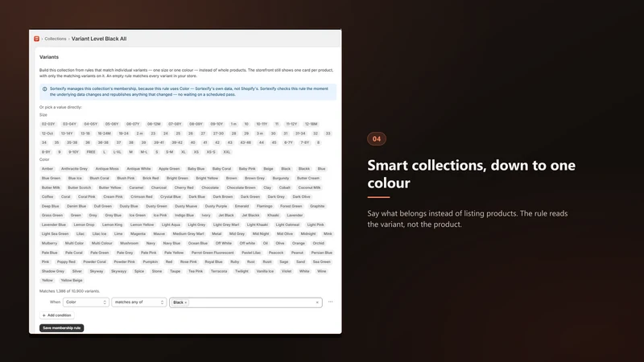Choose the Shadow Grey color chip
Viewport: 644px width, 362px height.
tap(53, 271)
